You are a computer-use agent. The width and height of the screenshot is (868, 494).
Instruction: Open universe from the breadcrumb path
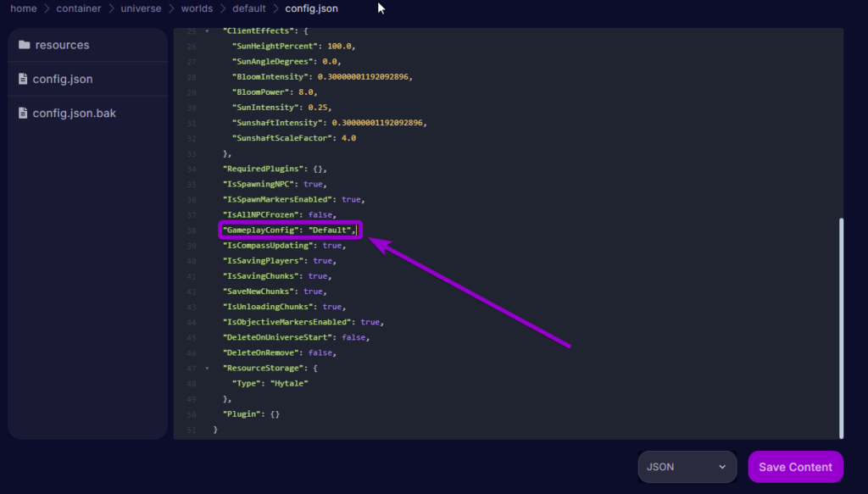pos(141,8)
